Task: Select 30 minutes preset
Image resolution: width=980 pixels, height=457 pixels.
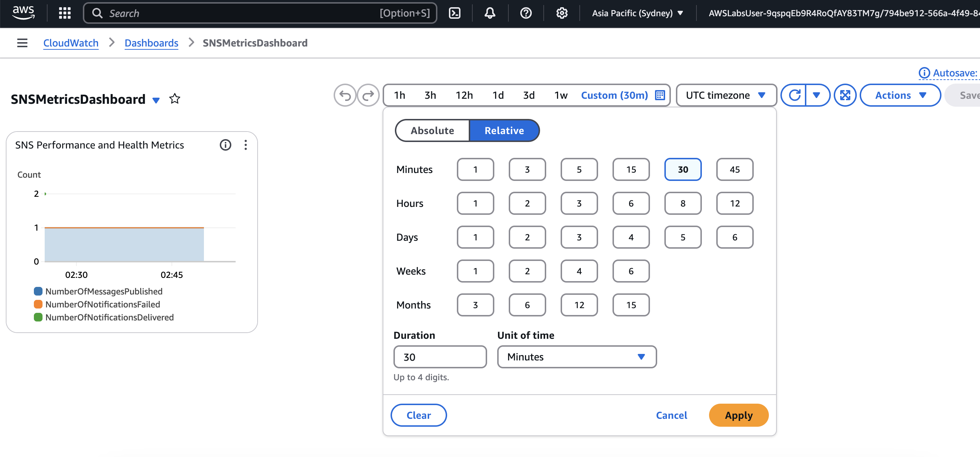Action: [683, 169]
